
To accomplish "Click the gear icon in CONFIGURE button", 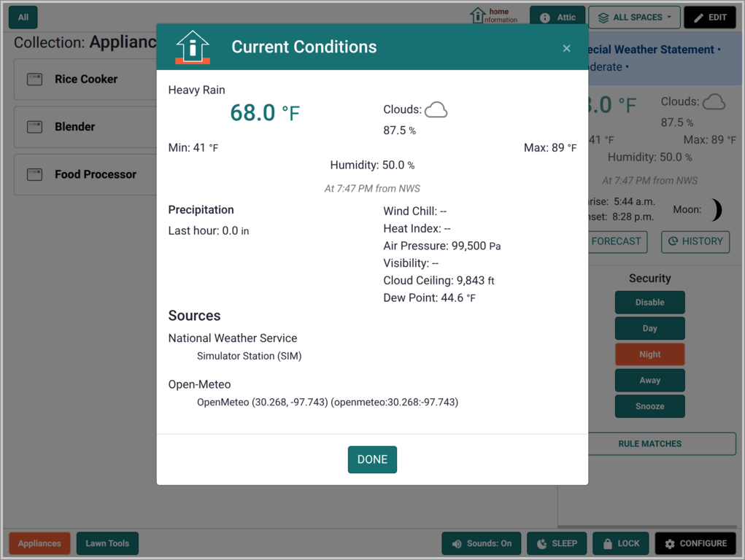I will click(x=669, y=544).
